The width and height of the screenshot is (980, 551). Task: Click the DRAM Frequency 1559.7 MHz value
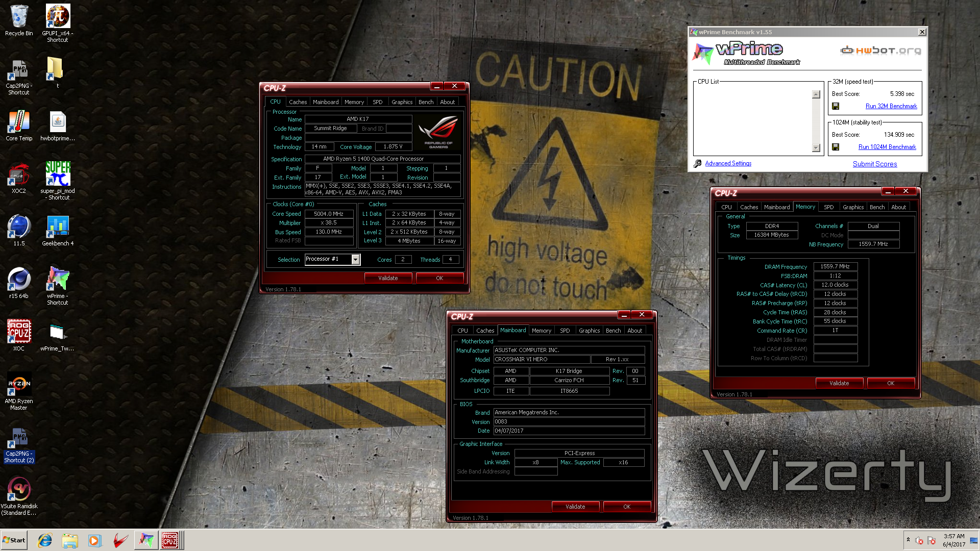pos(835,266)
